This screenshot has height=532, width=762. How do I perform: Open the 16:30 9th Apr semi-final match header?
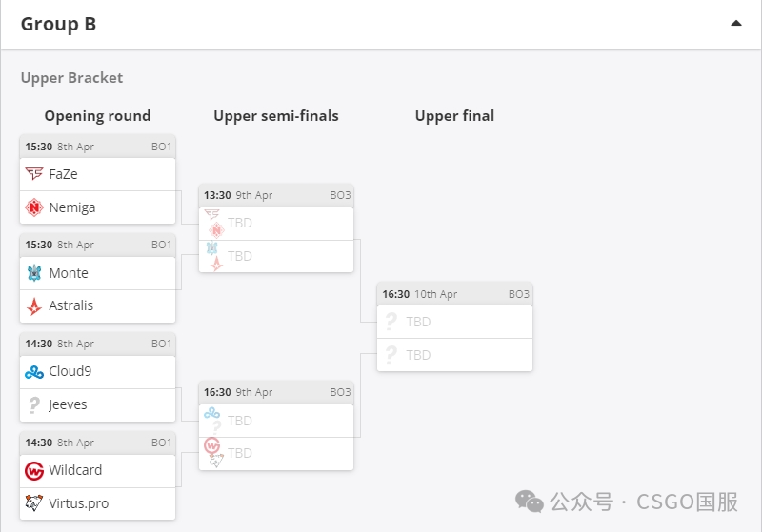tap(276, 392)
